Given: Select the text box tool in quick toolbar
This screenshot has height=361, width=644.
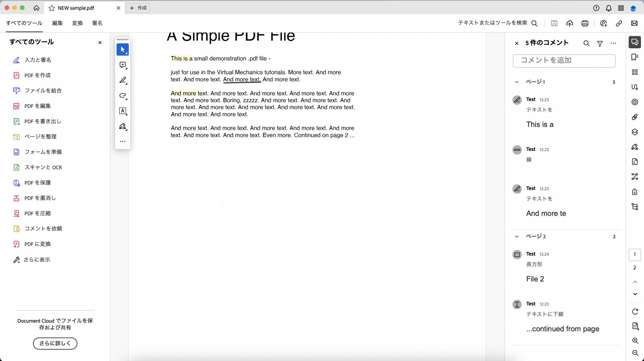Looking at the screenshot, I should (x=123, y=111).
